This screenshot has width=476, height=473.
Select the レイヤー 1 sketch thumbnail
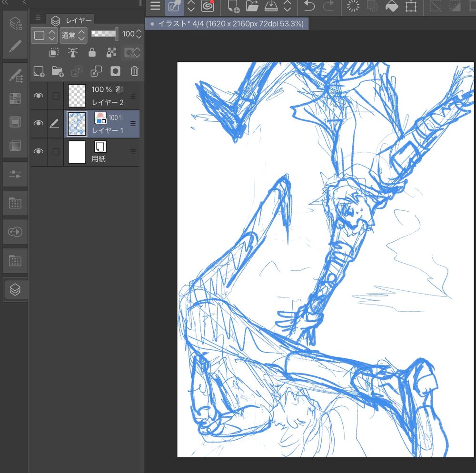pyautogui.click(x=77, y=124)
